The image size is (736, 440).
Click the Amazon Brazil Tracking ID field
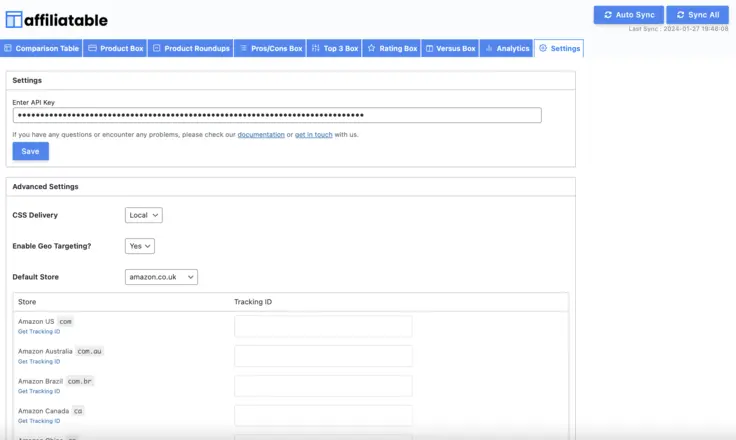[323, 386]
